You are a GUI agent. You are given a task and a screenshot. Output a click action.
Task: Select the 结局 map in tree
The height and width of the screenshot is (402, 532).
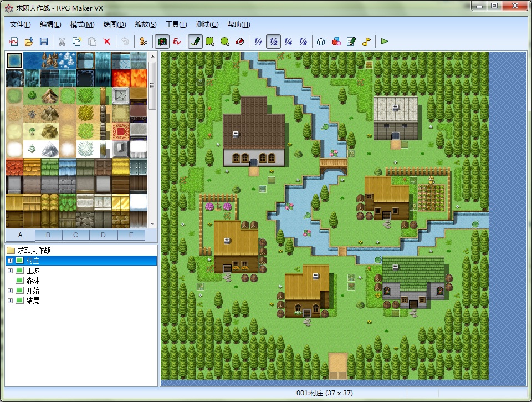pos(33,301)
